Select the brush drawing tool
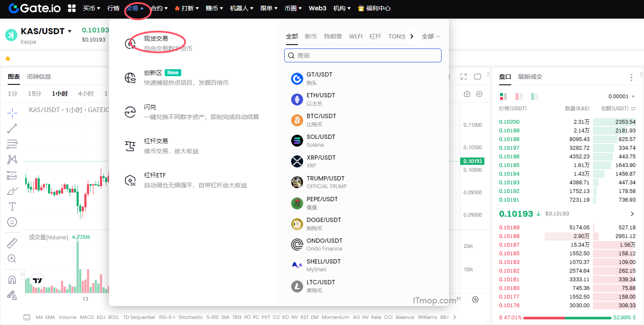The height and width of the screenshot is (325, 644). tap(12, 191)
